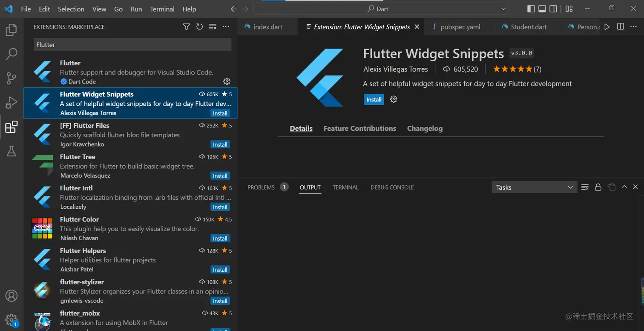
Task: Open the Terminal menu
Action: pos(162,9)
